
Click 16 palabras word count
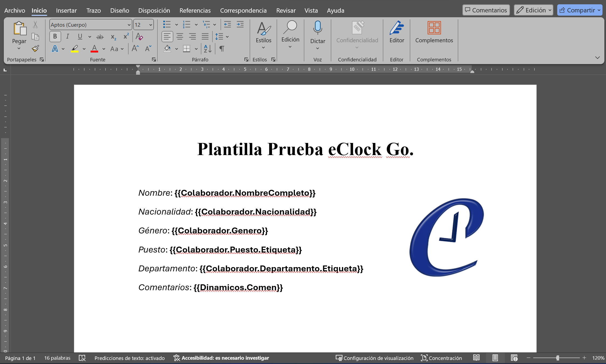57,358
